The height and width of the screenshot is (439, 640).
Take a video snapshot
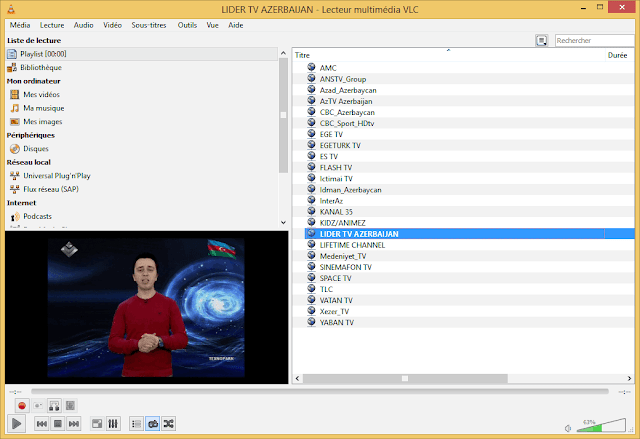[38, 406]
